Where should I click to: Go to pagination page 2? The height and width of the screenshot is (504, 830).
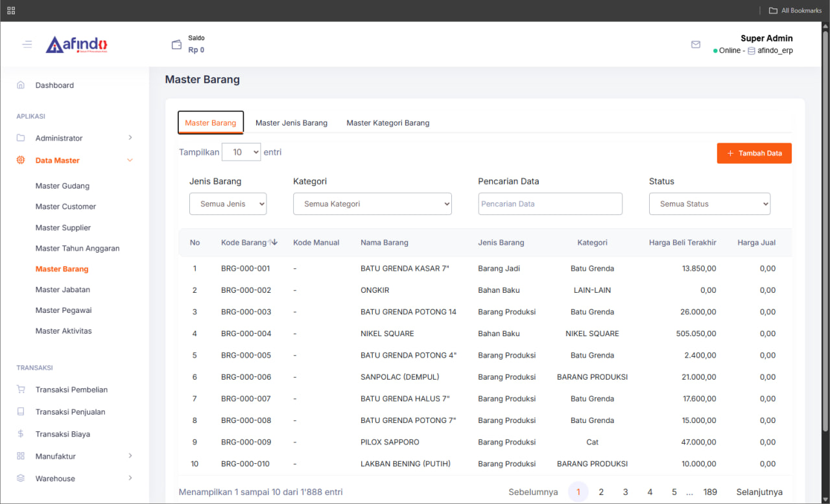[601, 492]
